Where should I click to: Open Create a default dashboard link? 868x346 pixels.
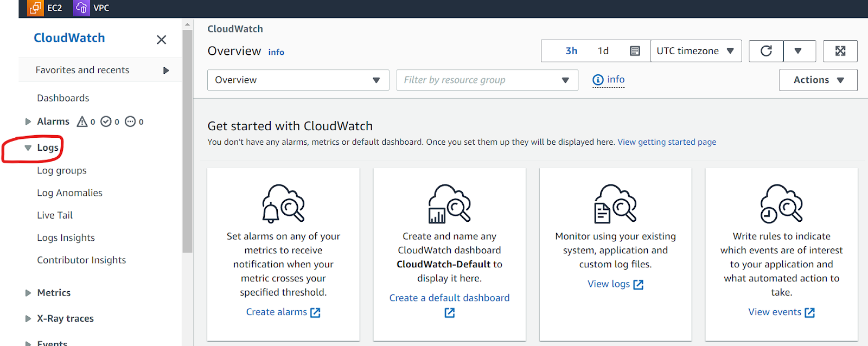point(449,298)
